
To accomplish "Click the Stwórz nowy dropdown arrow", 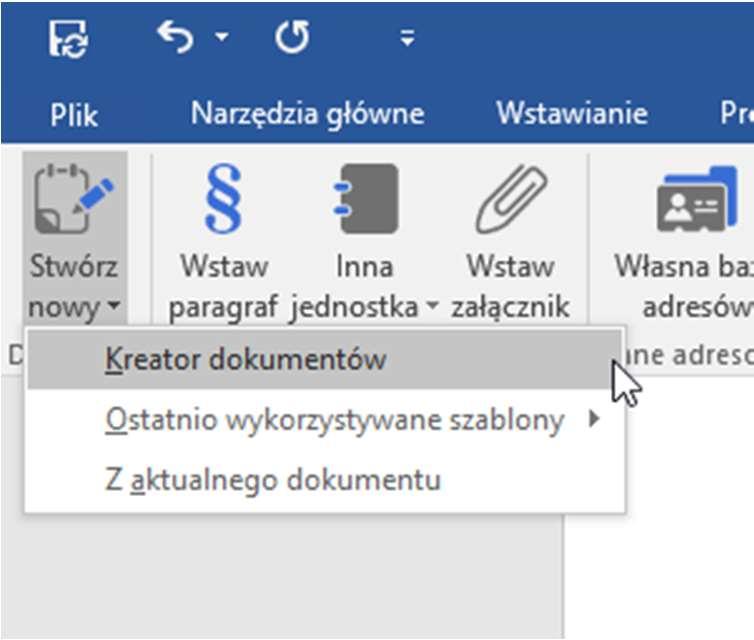I will [x=114, y=305].
